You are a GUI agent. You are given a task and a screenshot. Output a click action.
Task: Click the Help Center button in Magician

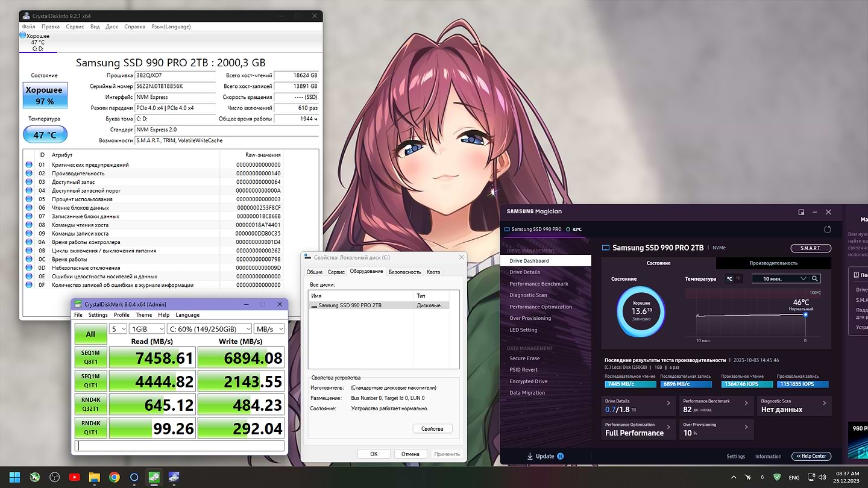[x=811, y=456]
